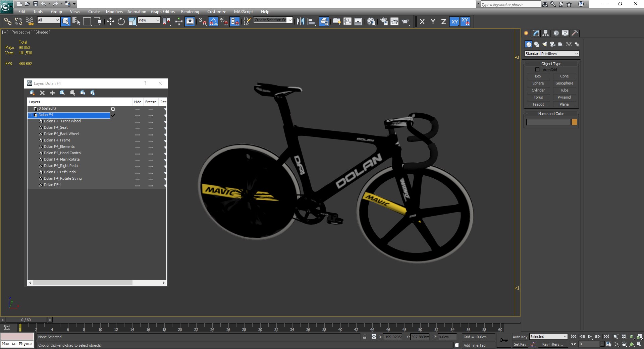Click the Mirror tool icon
The width and height of the screenshot is (644, 349).
[300, 21]
